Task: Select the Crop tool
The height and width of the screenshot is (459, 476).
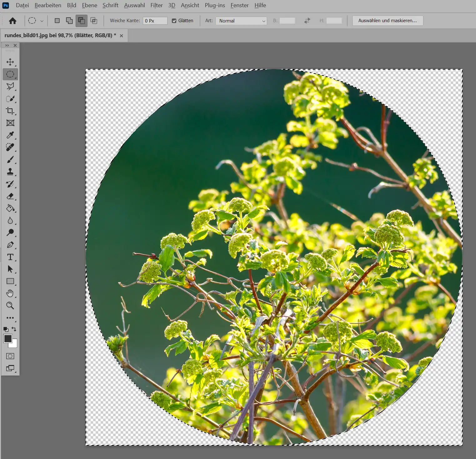Action: point(10,111)
